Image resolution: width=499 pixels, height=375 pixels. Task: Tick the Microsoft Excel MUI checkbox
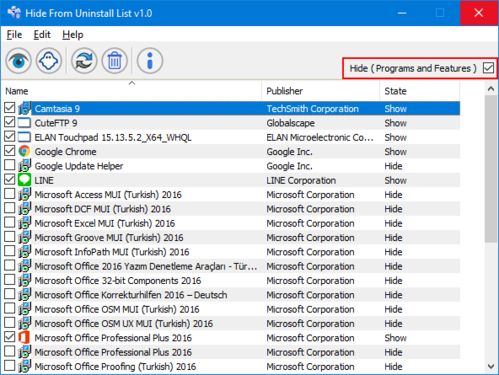(10, 222)
